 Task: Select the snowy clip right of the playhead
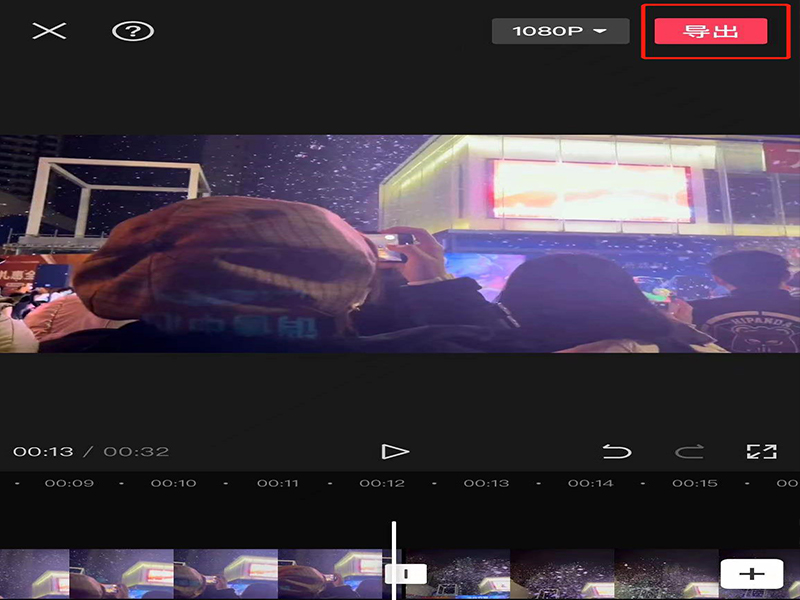[560, 574]
